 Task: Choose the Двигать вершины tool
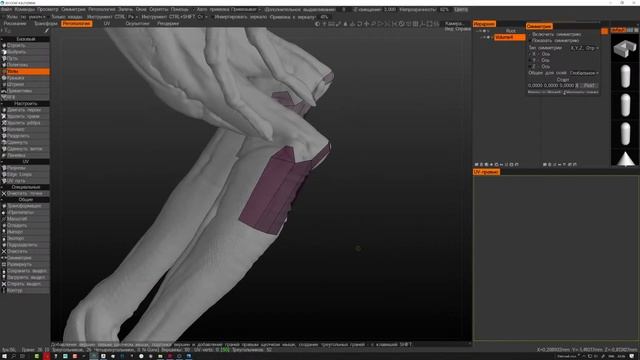[25, 110]
